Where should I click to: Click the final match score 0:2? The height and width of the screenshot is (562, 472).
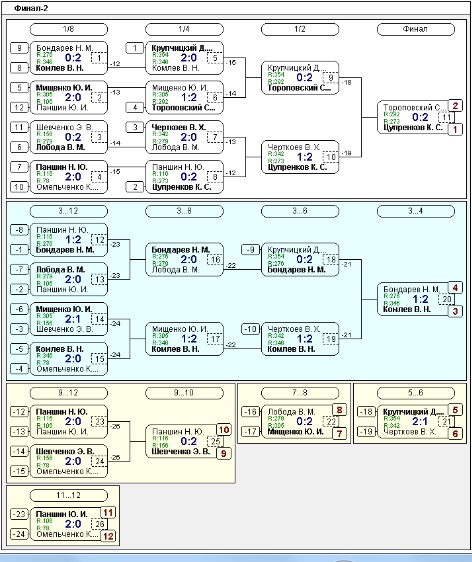pyautogui.click(x=420, y=117)
